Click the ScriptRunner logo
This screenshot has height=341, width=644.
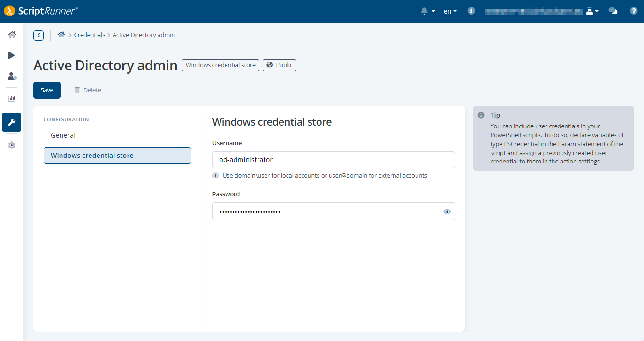pos(41,11)
